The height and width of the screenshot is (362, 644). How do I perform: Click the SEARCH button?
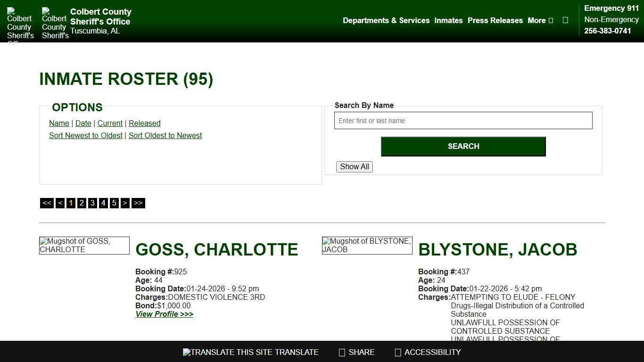tap(463, 146)
